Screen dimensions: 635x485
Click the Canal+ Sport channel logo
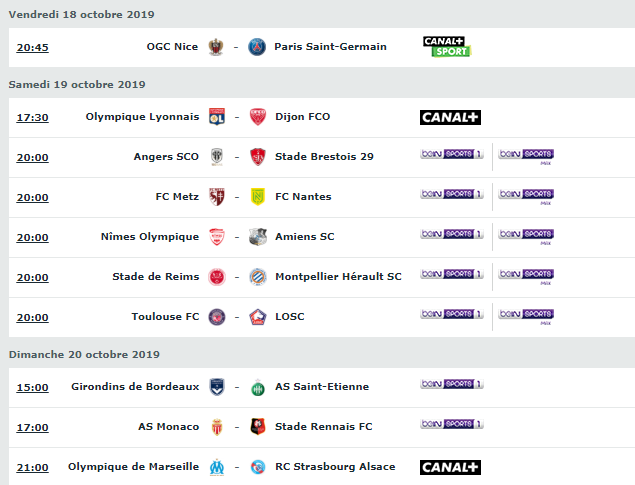(x=447, y=47)
